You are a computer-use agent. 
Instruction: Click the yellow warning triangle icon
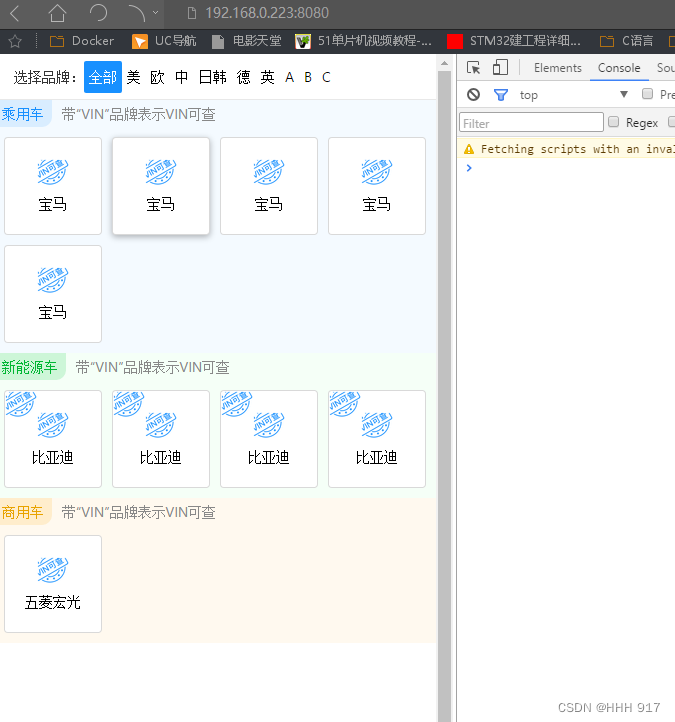coord(469,149)
